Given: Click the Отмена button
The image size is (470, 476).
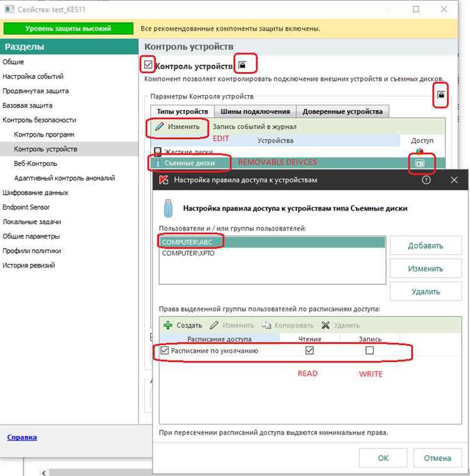Looking at the screenshot, I should point(437,458).
